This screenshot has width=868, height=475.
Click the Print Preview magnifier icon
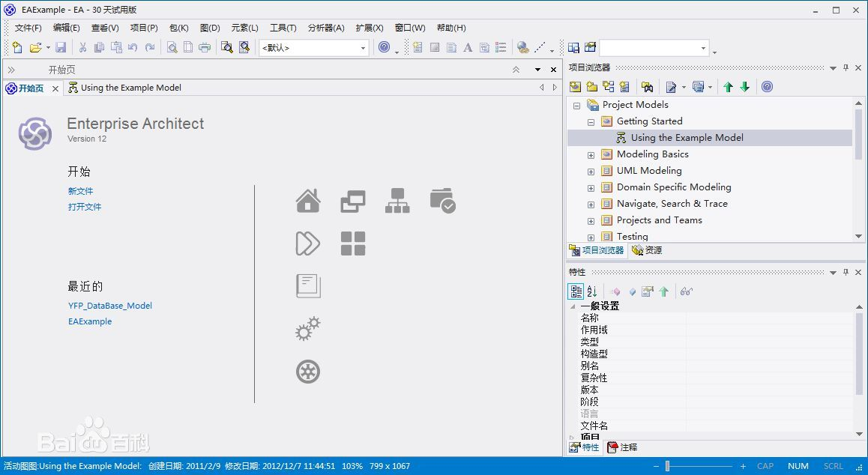pos(172,48)
